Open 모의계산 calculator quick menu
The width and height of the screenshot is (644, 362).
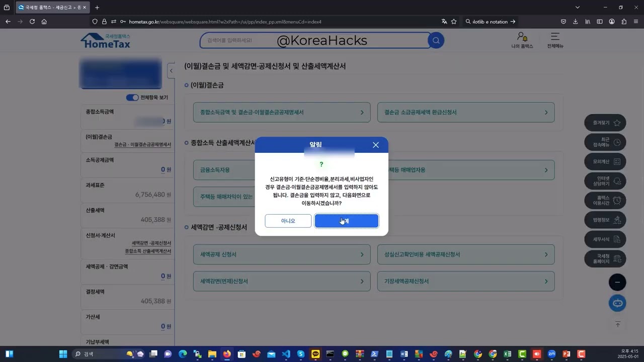click(605, 162)
